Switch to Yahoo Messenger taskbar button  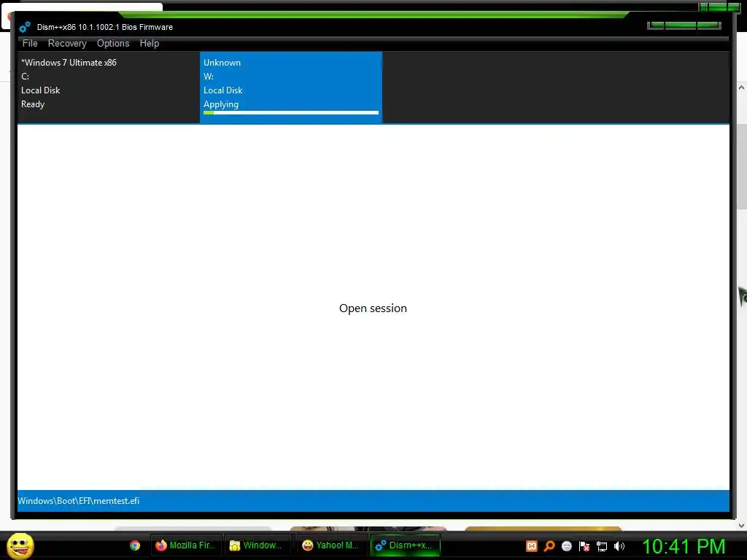[x=330, y=545]
